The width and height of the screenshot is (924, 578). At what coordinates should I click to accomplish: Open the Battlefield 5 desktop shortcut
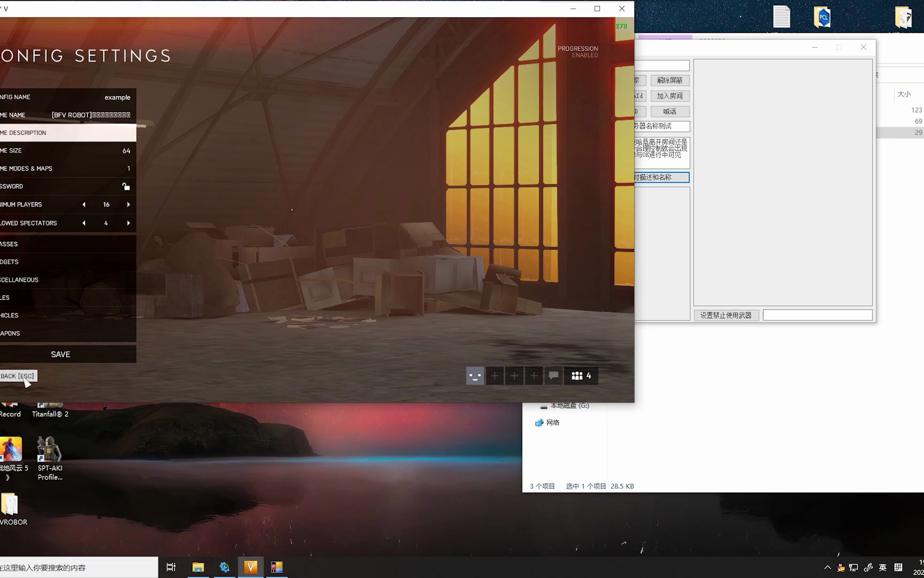[x=11, y=459]
